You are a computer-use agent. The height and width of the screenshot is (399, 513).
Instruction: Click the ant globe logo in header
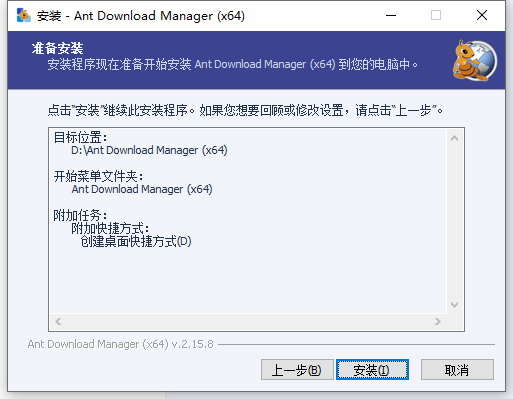(x=475, y=60)
